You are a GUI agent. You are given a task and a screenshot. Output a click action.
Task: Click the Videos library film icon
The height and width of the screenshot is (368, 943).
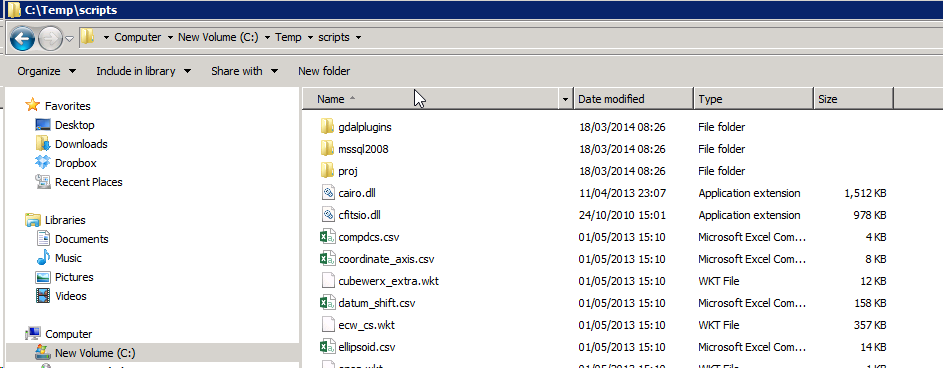(x=43, y=296)
